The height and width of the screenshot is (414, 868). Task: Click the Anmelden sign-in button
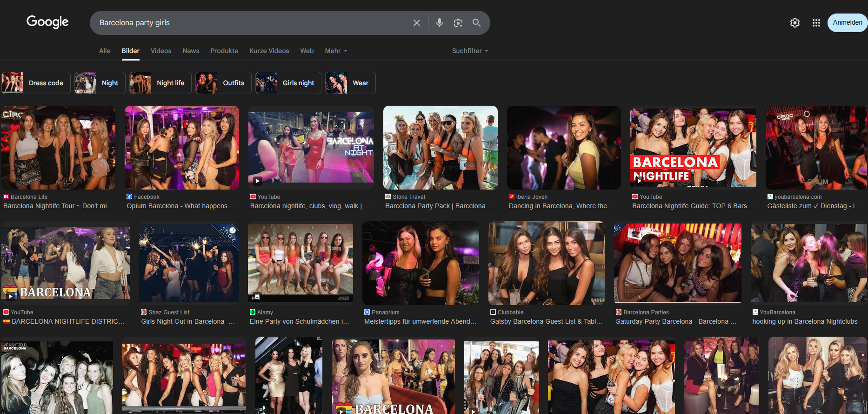(848, 23)
